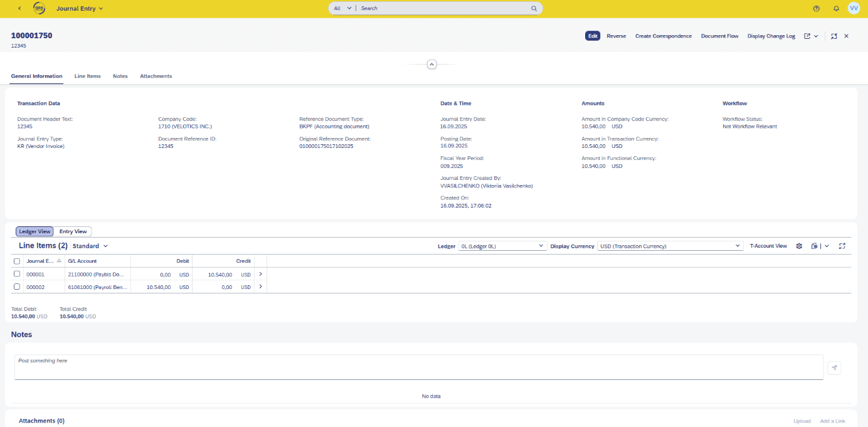Open the Ledger dropdown
The height and width of the screenshot is (427, 868).
click(502, 246)
